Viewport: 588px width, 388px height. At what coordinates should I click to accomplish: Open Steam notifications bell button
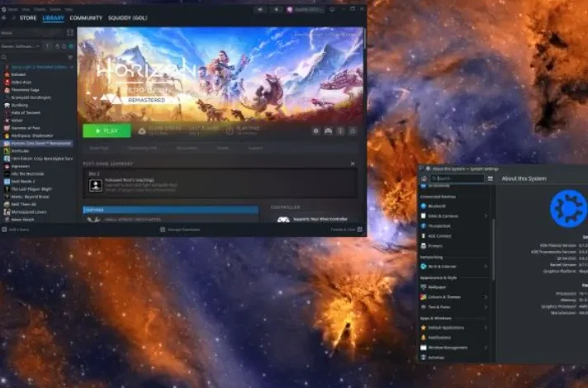coord(277,9)
